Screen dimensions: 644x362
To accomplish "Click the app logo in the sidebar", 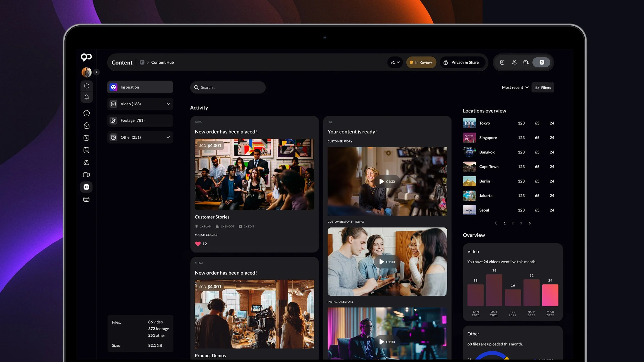I will (86, 57).
